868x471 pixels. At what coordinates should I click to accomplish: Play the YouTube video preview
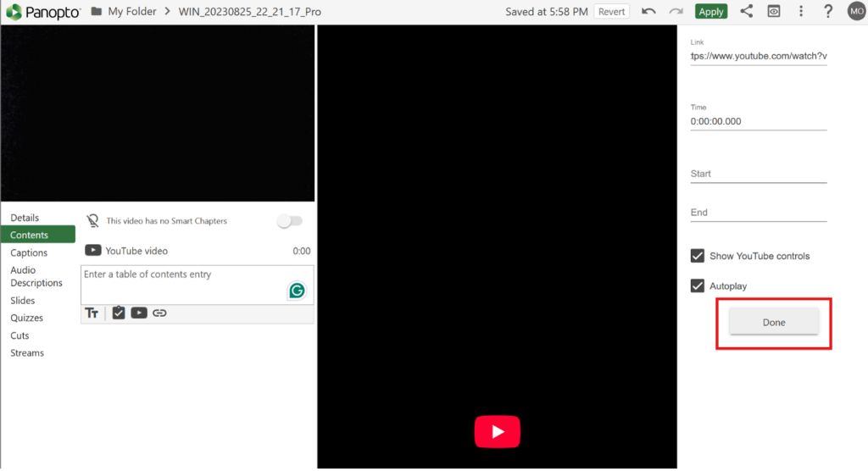497,431
